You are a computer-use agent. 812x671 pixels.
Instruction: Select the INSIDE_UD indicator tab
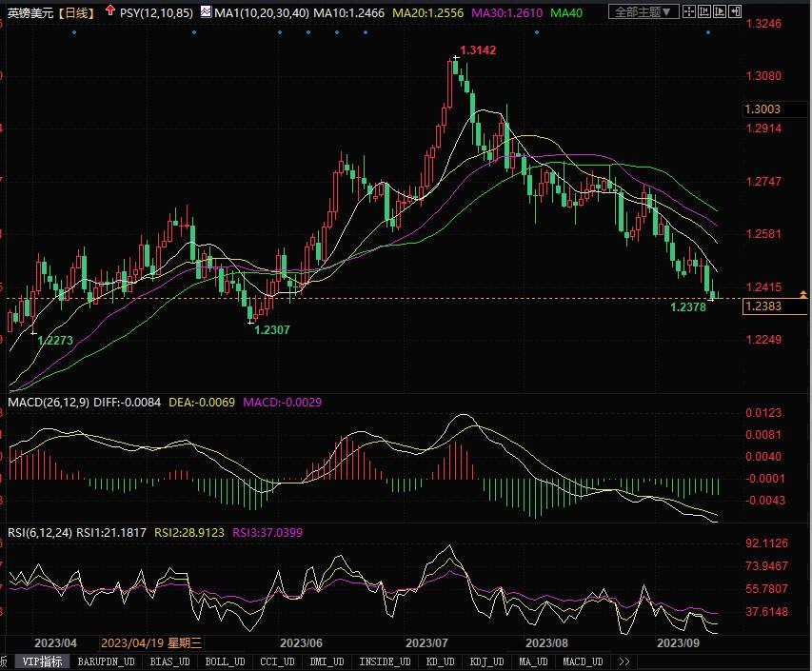385,661
